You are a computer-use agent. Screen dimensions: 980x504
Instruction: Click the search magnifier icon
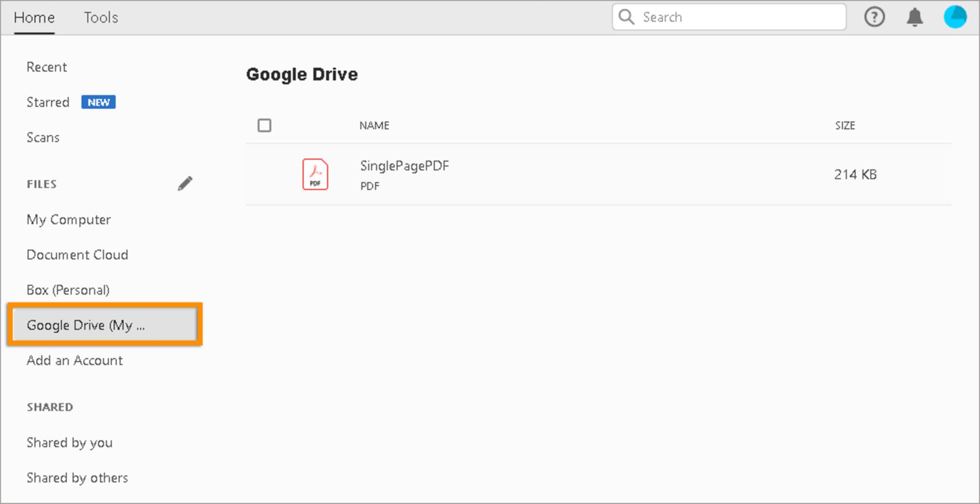click(x=626, y=17)
